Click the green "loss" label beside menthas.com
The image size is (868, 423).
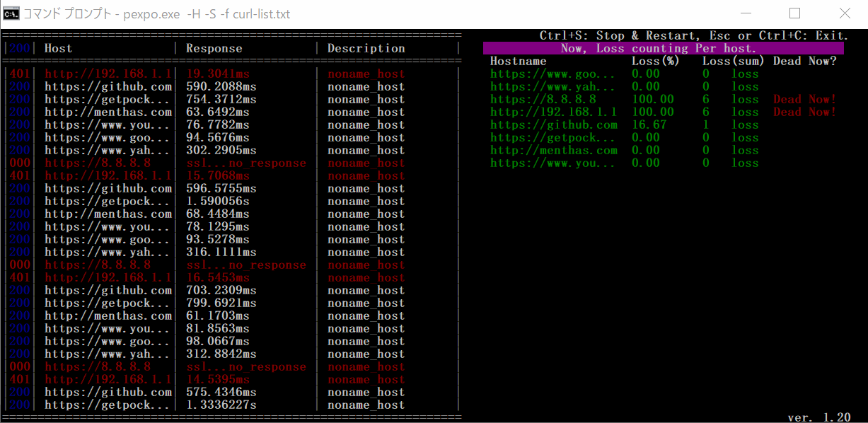point(744,150)
